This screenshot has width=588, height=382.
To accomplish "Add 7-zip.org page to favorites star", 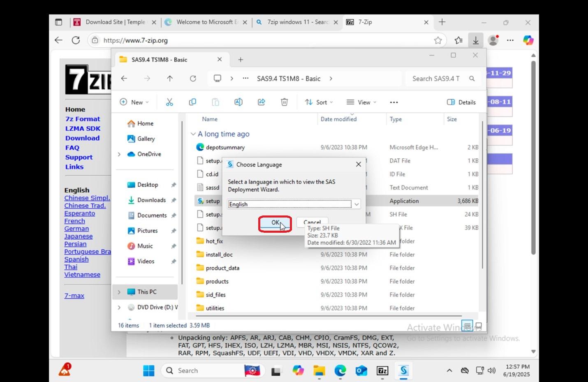I will 438,40.
